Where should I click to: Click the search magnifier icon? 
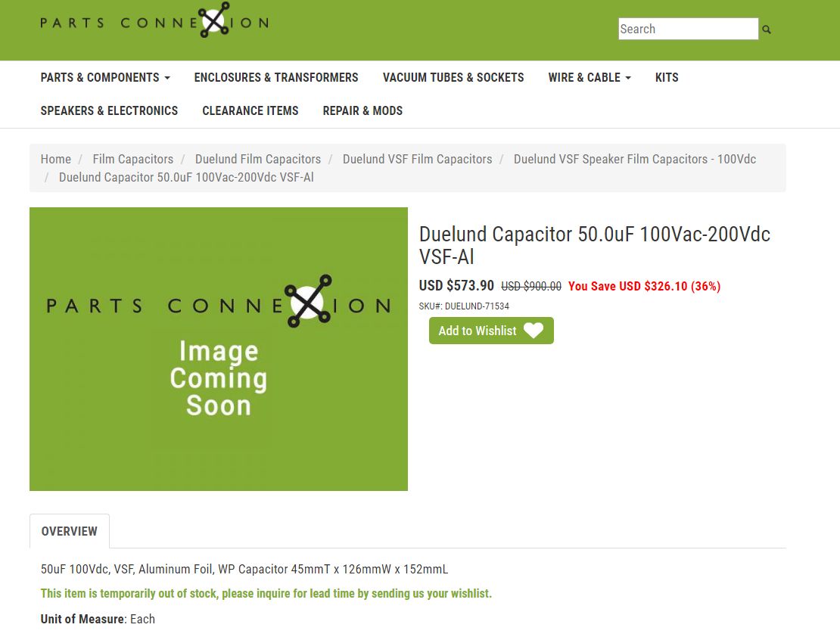tap(767, 30)
